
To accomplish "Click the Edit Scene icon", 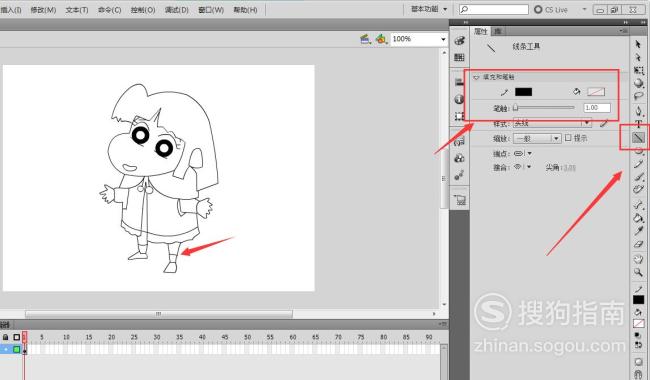I will coord(365,39).
